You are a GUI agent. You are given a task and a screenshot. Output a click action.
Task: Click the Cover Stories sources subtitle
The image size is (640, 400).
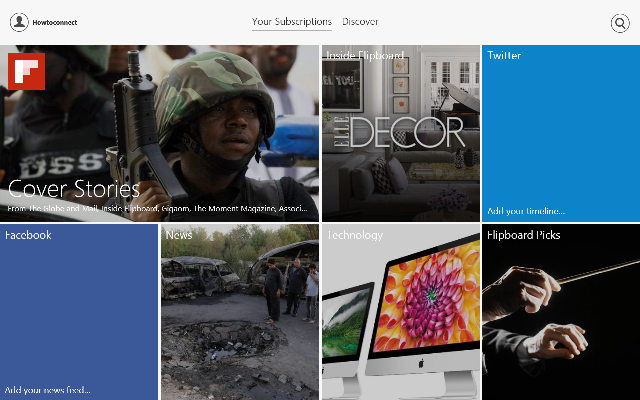pos(157,209)
